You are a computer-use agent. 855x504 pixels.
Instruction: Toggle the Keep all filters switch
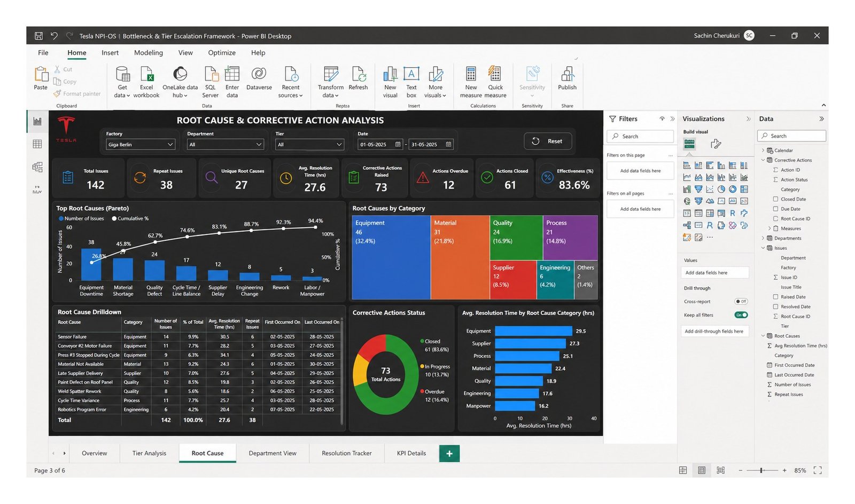pyautogui.click(x=741, y=315)
